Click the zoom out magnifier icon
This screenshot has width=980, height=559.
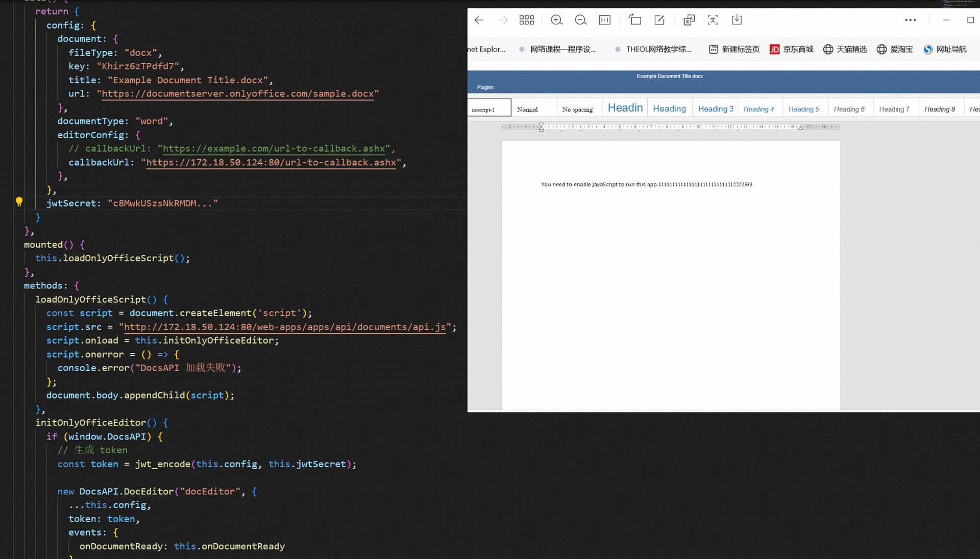(580, 20)
